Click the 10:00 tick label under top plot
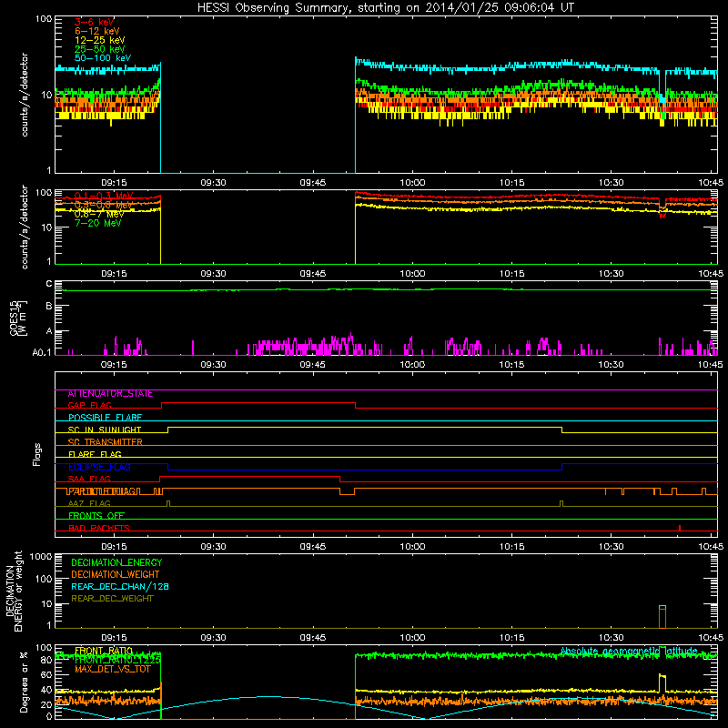 (x=412, y=183)
